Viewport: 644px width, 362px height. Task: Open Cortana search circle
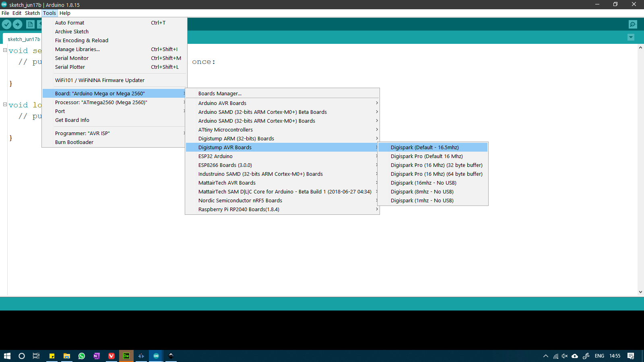[22, 356]
